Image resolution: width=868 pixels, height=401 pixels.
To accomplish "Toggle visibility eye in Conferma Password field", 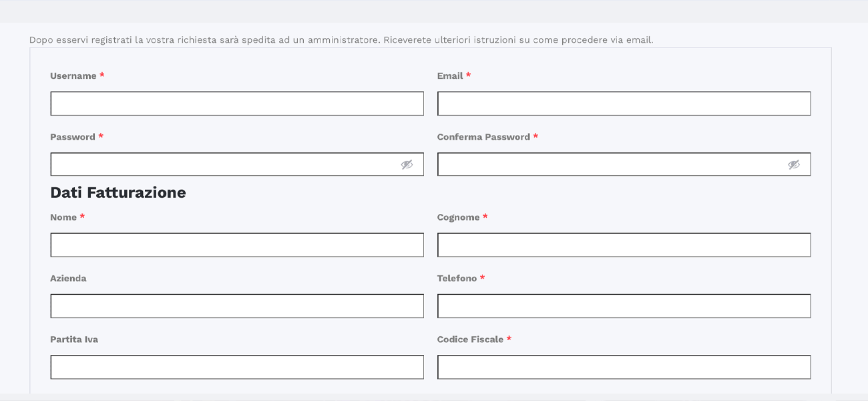I will pos(793,164).
